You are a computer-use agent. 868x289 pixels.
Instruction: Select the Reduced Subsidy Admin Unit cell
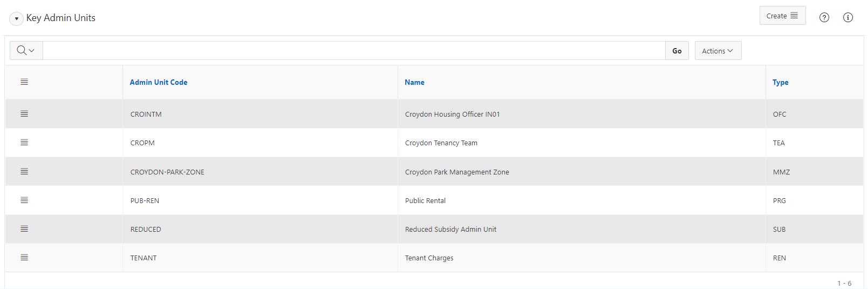coord(450,230)
